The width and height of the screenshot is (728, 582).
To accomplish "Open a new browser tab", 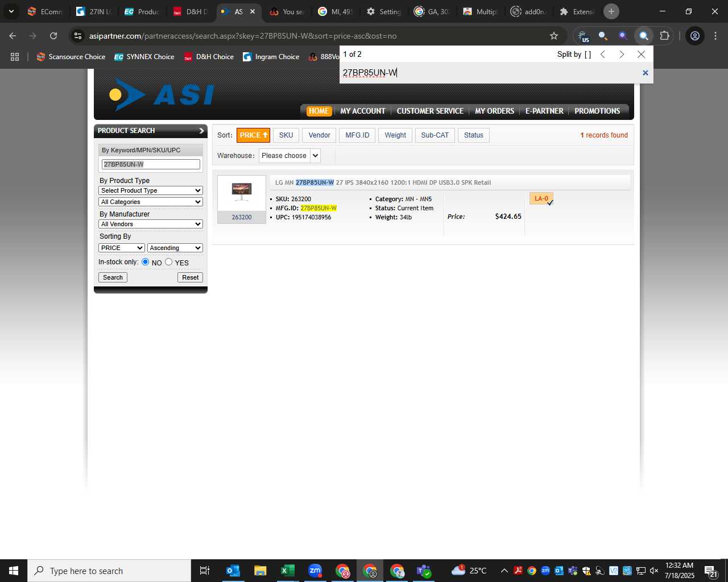I will pos(611,11).
